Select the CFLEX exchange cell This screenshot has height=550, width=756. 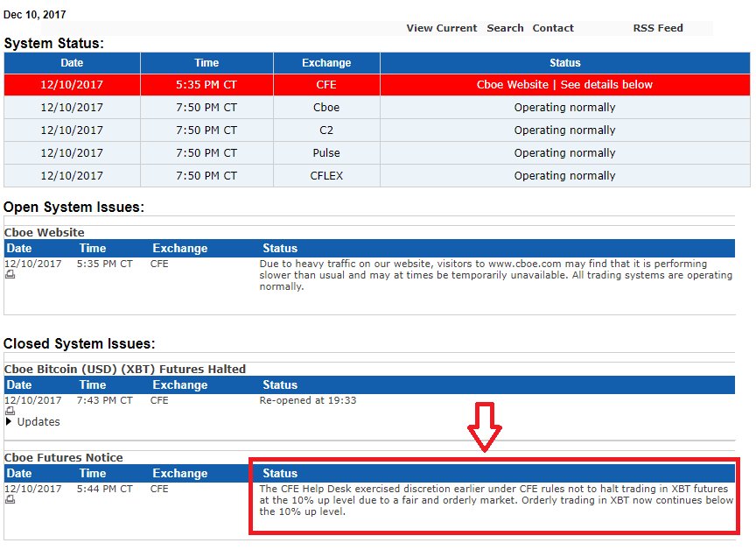[326, 176]
